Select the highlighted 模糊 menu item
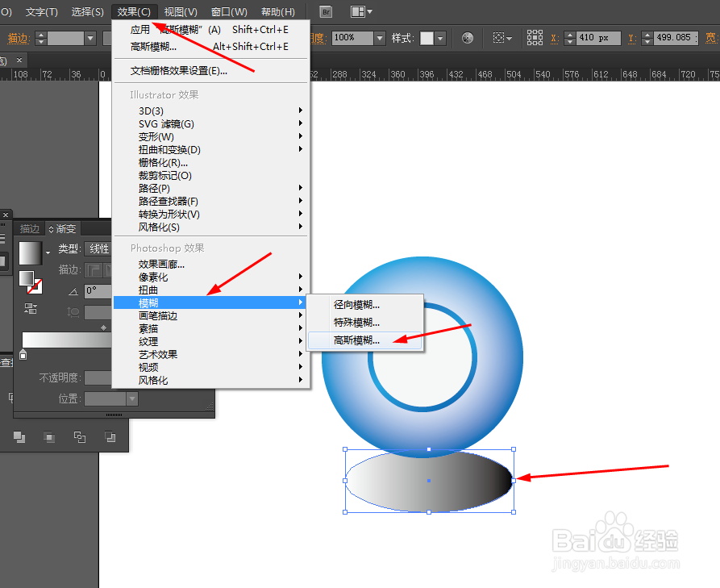The width and height of the screenshot is (720, 588). click(211, 302)
